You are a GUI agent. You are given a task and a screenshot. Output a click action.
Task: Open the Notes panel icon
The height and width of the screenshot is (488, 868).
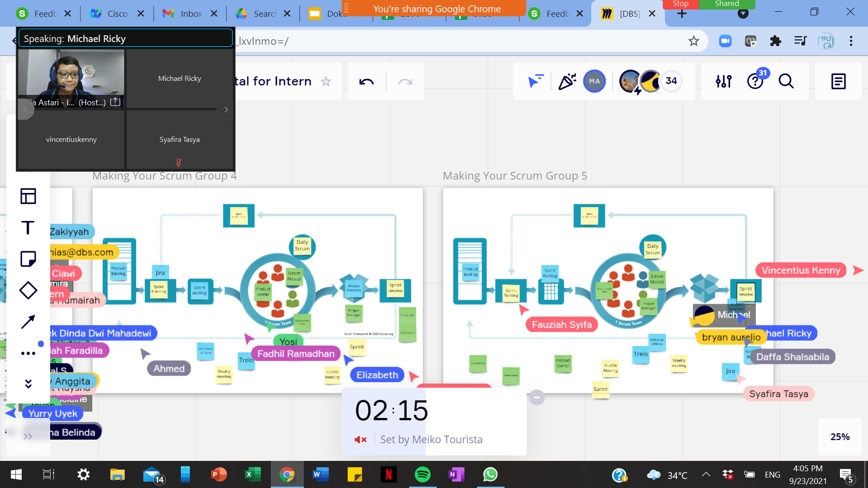coord(838,81)
